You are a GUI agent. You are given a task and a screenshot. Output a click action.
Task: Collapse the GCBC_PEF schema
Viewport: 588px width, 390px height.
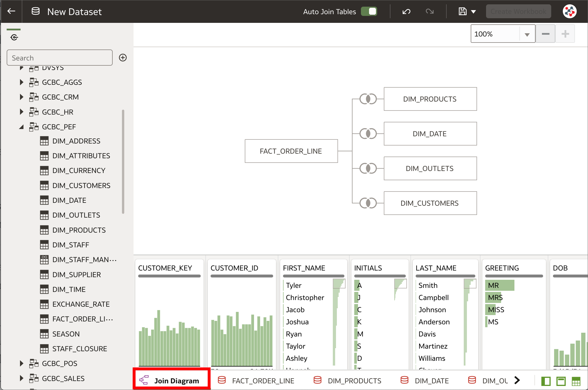click(21, 127)
